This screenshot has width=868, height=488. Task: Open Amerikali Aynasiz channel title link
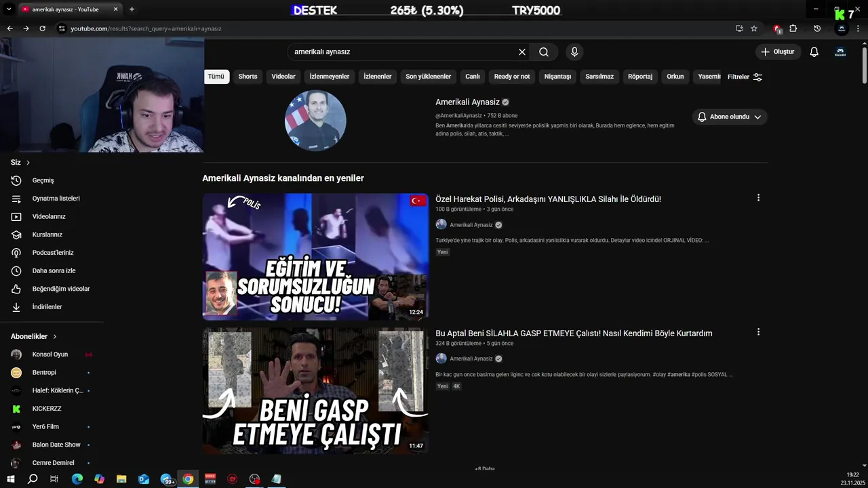click(x=467, y=102)
